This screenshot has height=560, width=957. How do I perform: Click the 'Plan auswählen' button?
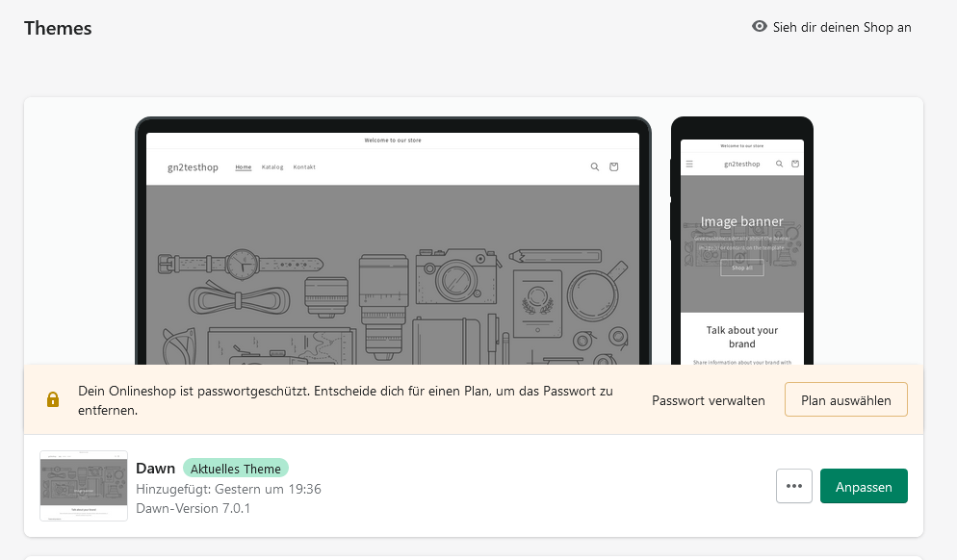846,399
